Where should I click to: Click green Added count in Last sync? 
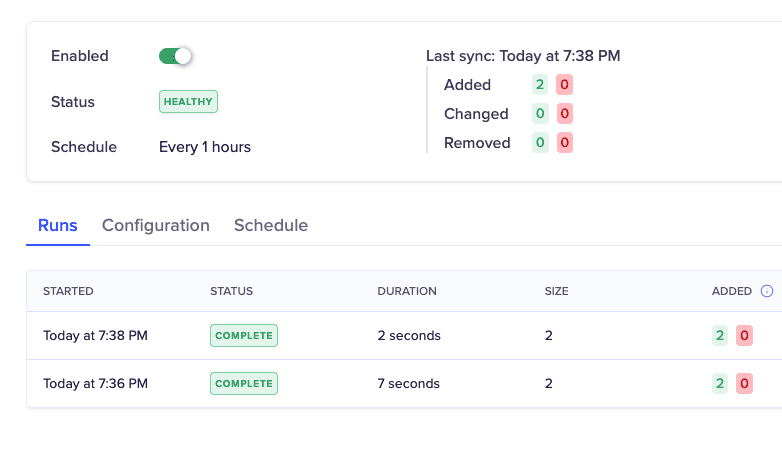coord(540,85)
